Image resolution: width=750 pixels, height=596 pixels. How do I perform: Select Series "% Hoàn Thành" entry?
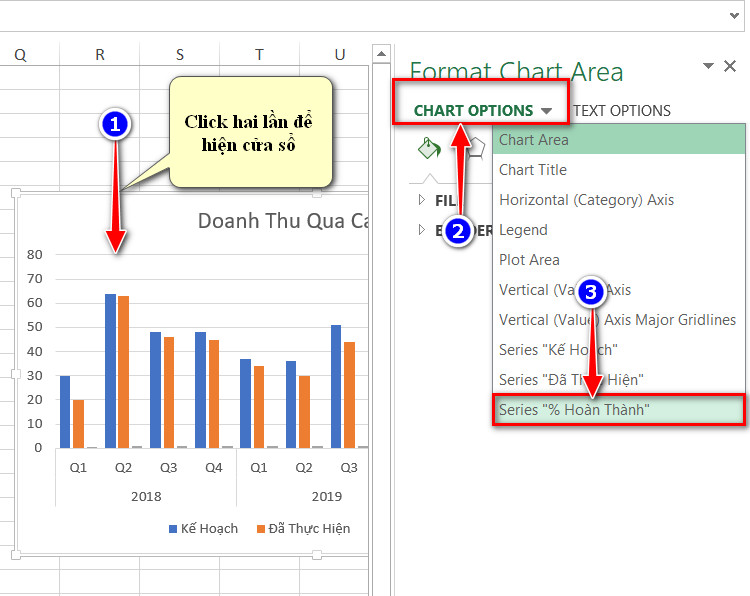coord(618,410)
